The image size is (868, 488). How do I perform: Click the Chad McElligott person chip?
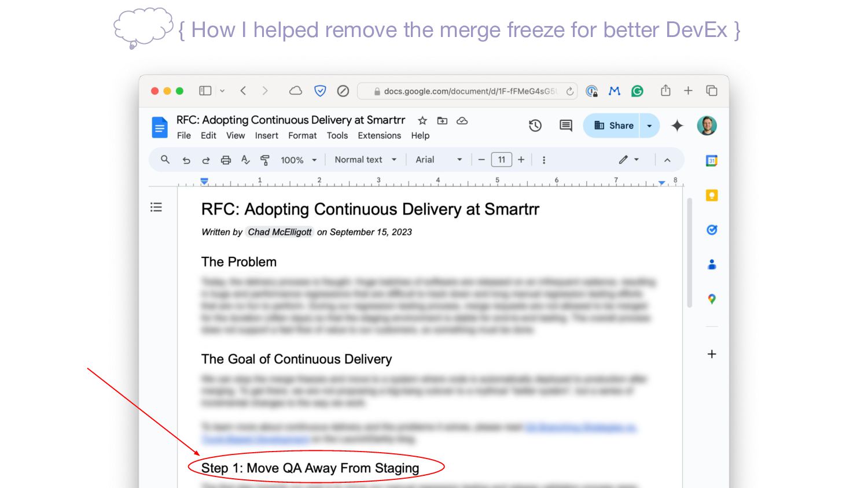[279, 232]
